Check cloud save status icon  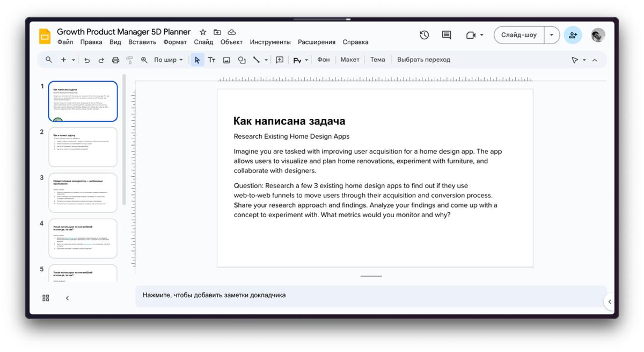[232, 32]
